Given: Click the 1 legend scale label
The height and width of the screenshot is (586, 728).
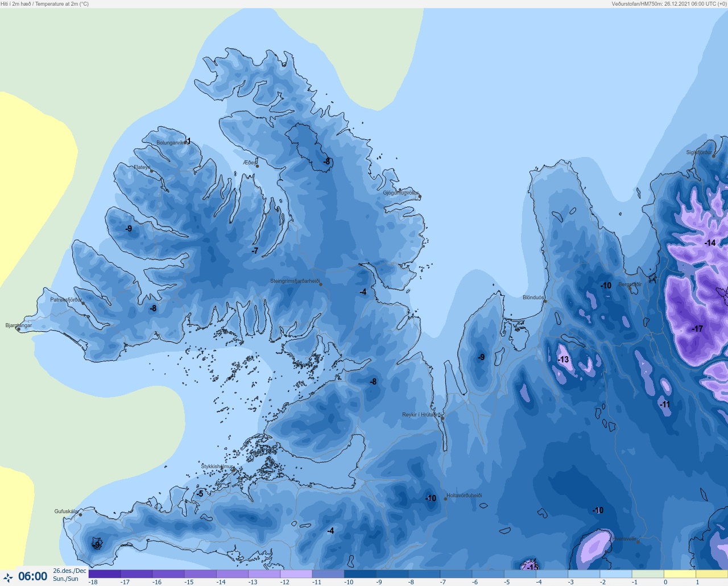Looking at the screenshot, I should pyautogui.click(x=697, y=582).
